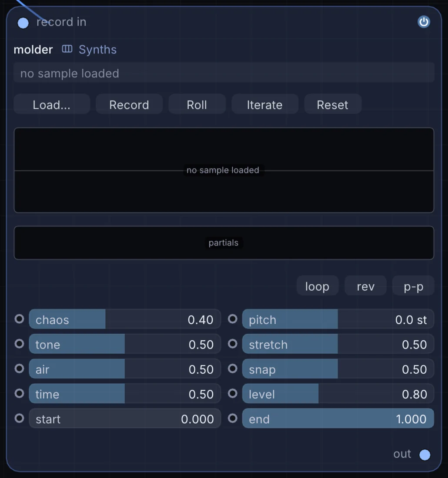This screenshot has height=478, width=448.
Task: Click the chaos slider
Action: pos(125,319)
